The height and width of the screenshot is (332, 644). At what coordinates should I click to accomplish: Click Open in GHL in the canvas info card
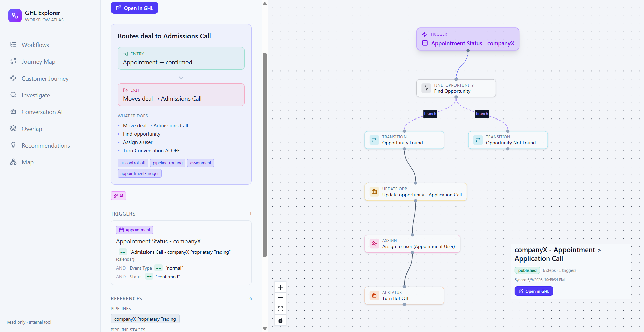coord(534,291)
